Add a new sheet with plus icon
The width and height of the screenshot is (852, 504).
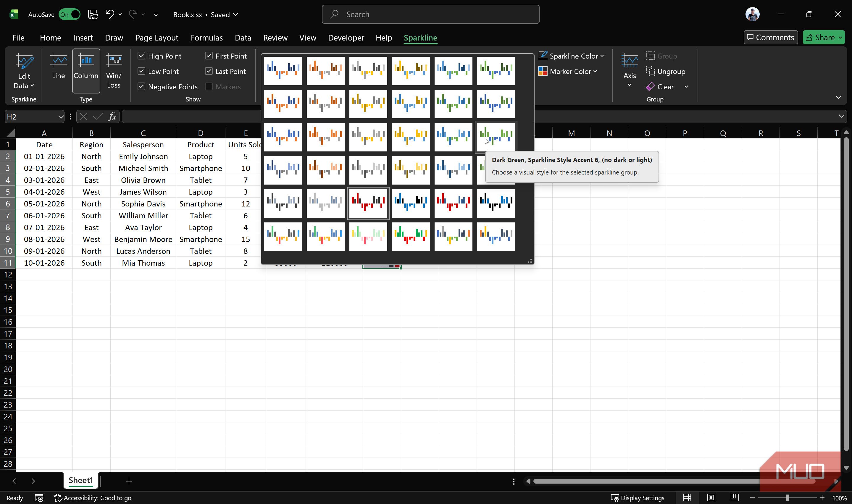coord(129,481)
